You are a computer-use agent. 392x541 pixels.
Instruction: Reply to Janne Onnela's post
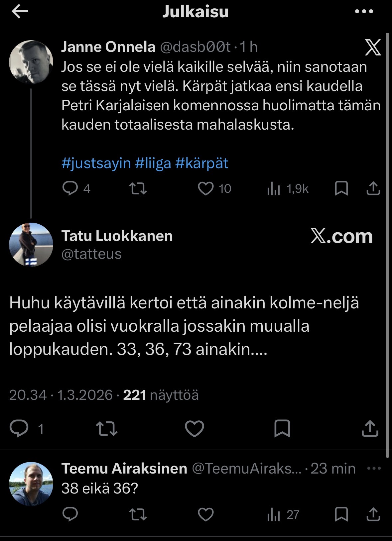(70, 188)
